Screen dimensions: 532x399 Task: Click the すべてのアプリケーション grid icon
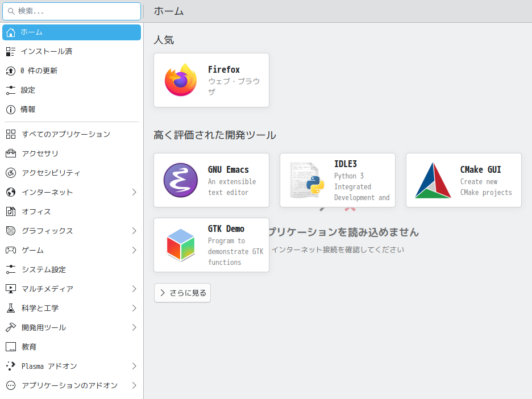pos(10,134)
